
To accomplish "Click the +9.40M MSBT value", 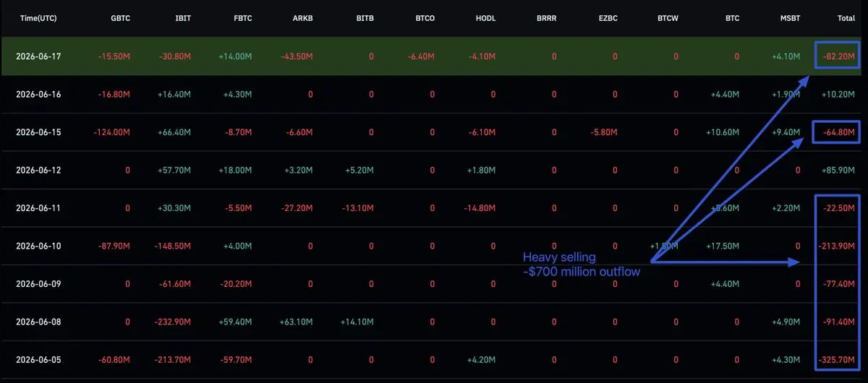I will [x=786, y=132].
